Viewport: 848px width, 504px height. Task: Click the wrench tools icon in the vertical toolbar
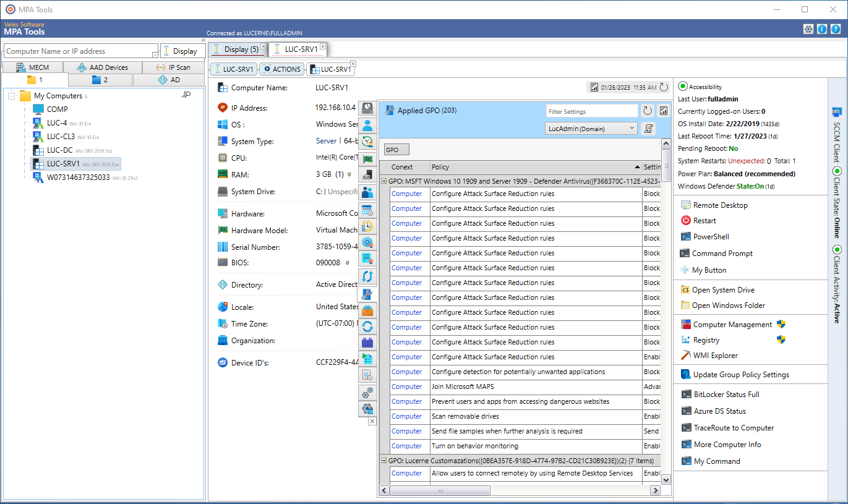367,294
